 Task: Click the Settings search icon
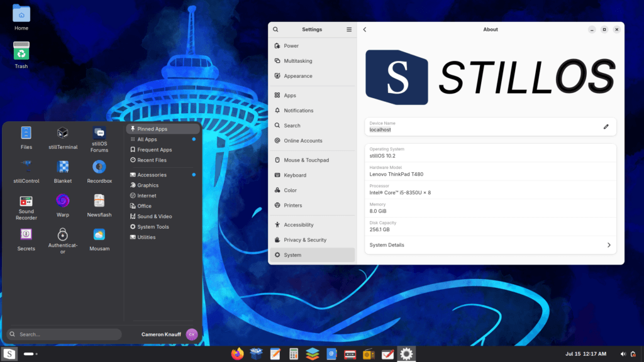[275, 30]
